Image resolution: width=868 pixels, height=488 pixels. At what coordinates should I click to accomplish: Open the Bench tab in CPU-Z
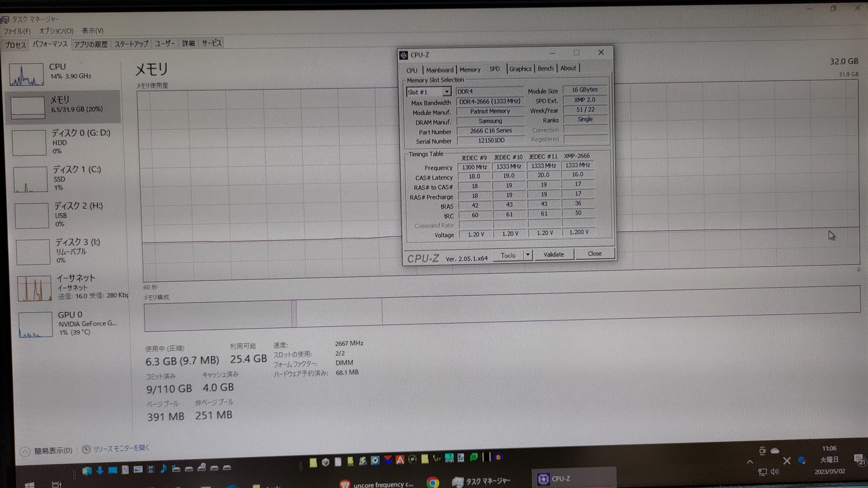tap(546, 68)
